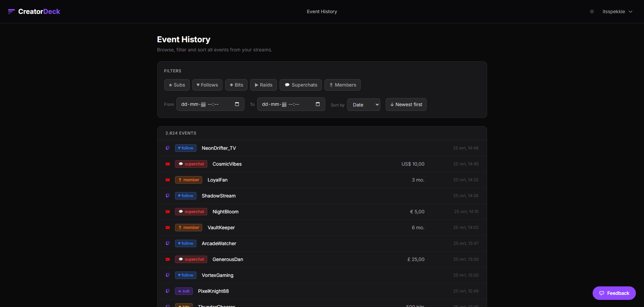Click the 2.624 EVENTS count header

[181, 133]
